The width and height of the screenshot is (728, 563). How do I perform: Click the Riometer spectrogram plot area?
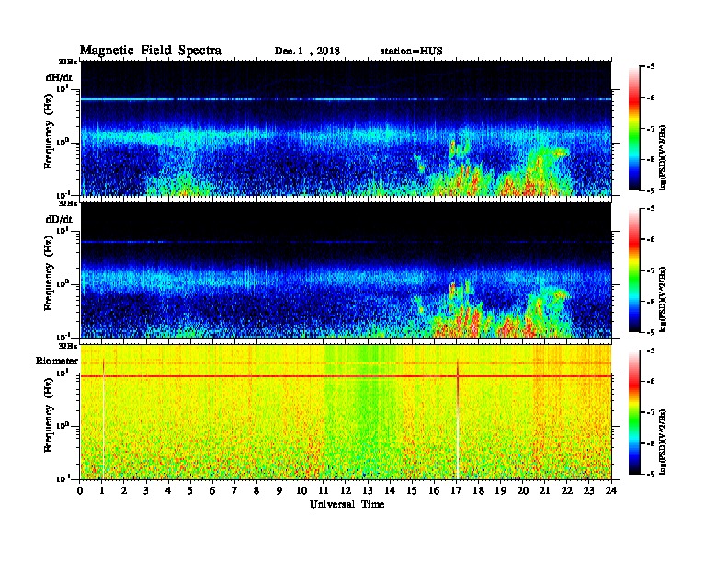pos(346,412)
